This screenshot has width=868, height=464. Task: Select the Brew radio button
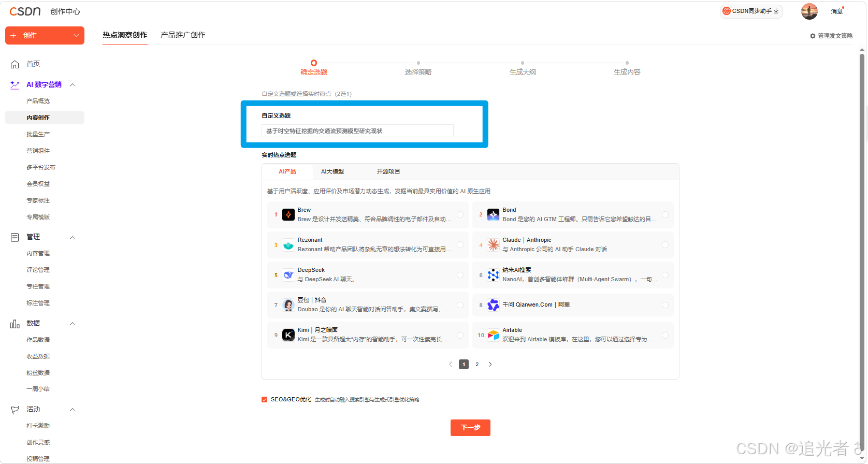460,214
